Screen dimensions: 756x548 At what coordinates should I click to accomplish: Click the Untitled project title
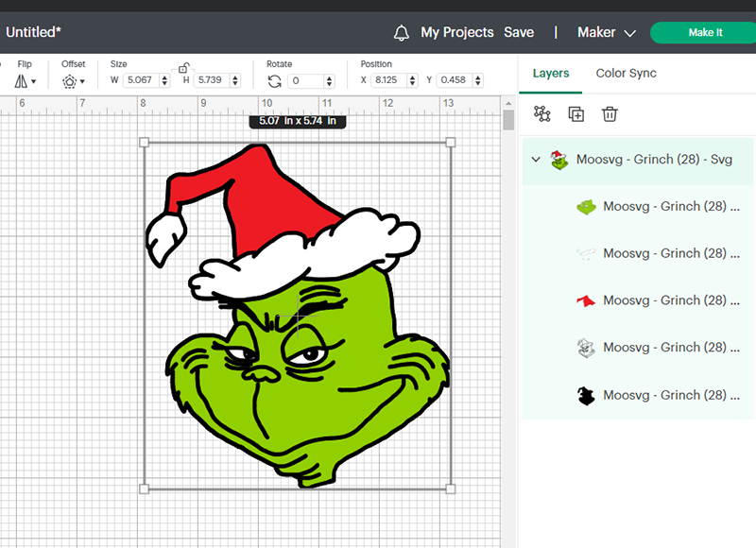[x=33, y=32]
